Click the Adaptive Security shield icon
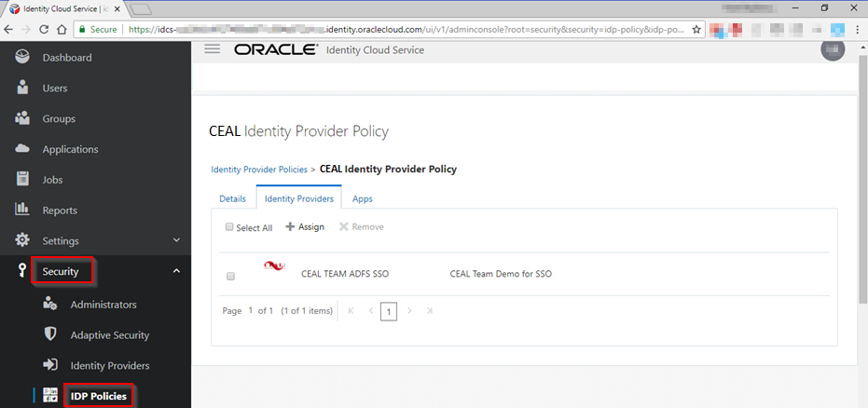Image resolution: width=868 pixels, height=408 pixels. [x=50, y=334]
